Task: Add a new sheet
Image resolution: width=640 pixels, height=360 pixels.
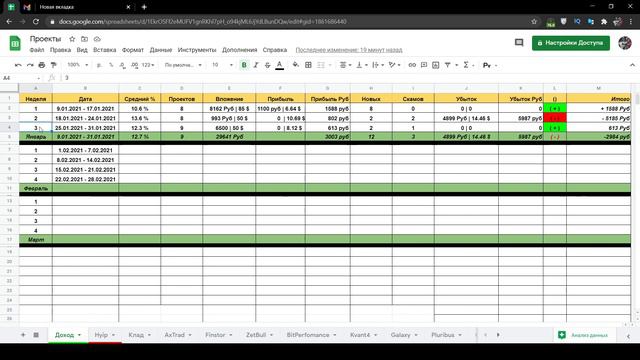Action: click(x=23, y=335)
